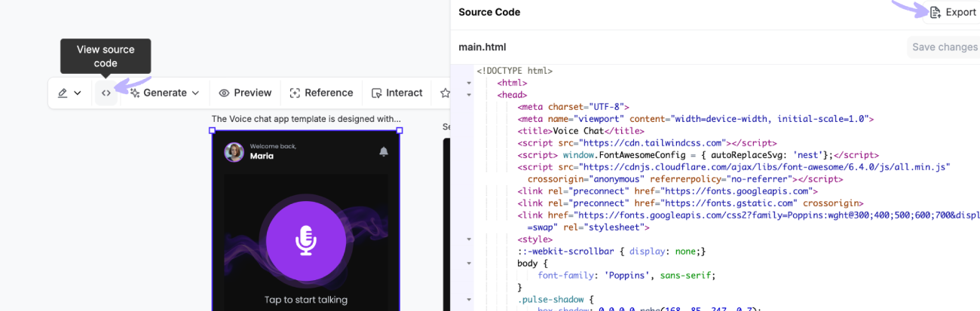Switch to Preview mode
This screenshot has height=311, width=980.
pyautogui.click(x=245, y=93)
